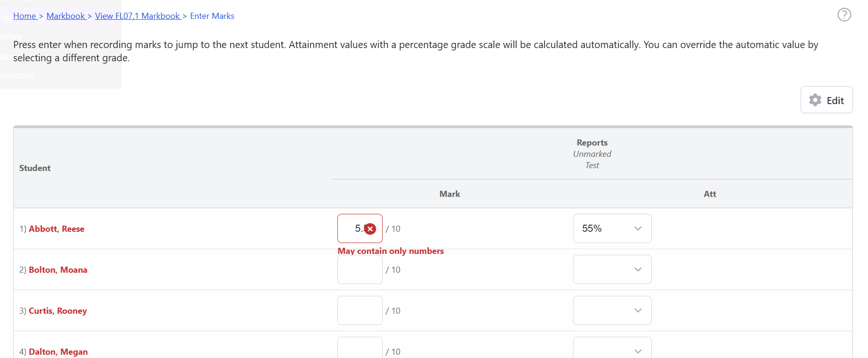Open Markbook breadcrumb link
The image size is (868, 358).
point(66,16)
